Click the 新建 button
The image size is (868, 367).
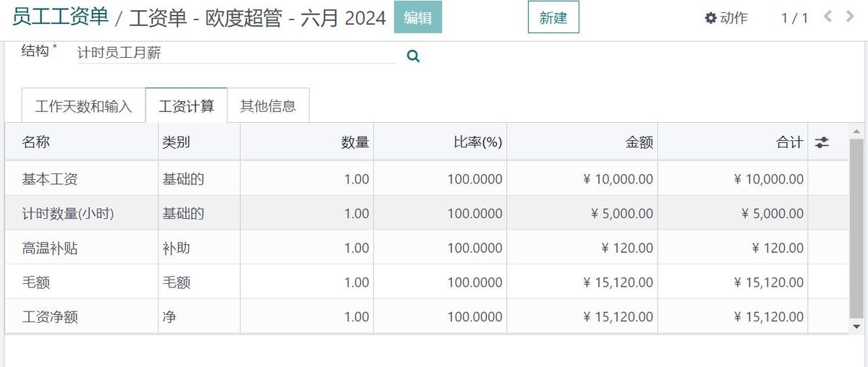click(x=553, y=18)
